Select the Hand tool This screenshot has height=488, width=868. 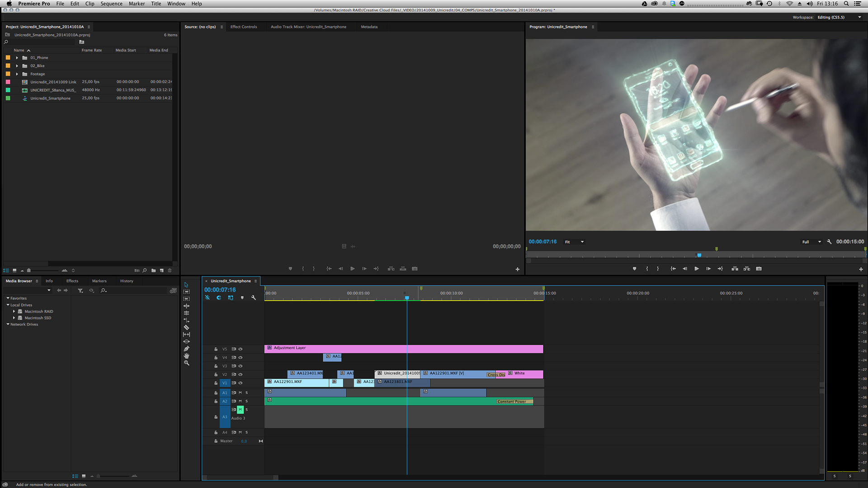tap(186, 356)
